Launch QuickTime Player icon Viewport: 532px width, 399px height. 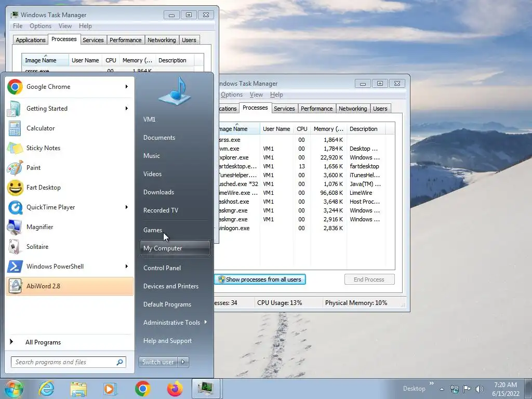[15, 207]
